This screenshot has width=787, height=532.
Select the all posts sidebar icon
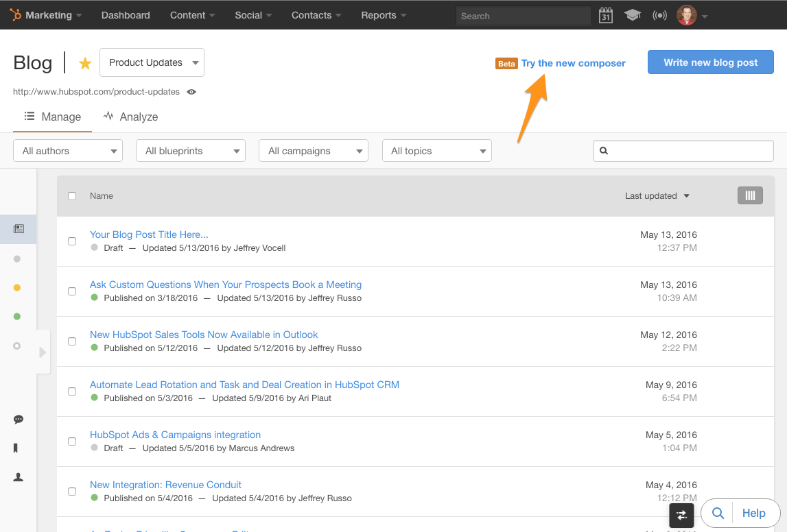pyautogui.click(x=19, y=229)
